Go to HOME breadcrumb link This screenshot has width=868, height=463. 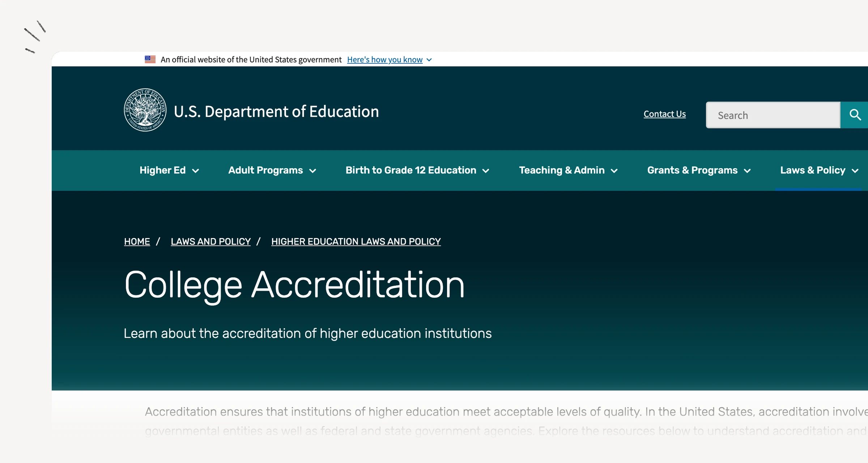click(137, 241)
